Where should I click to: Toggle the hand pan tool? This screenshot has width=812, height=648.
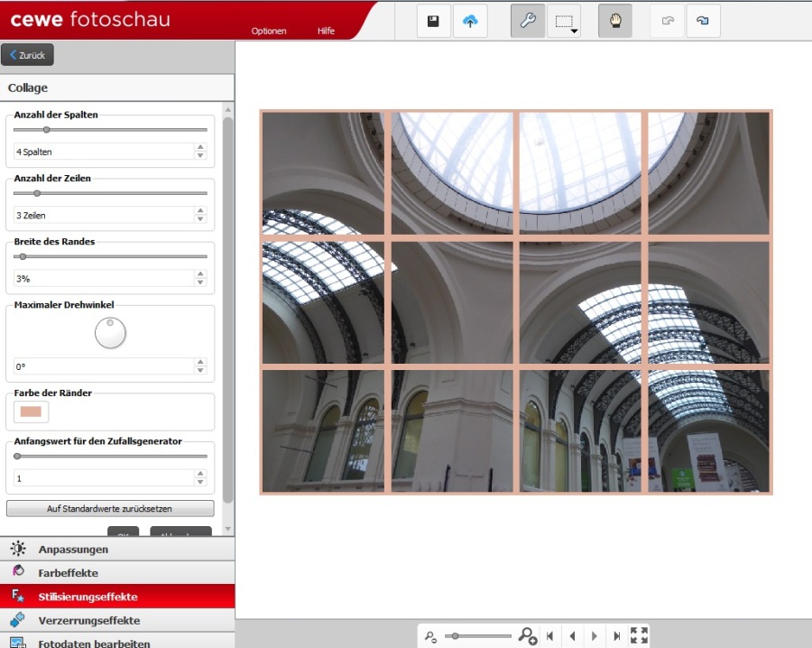tap(614, 21)
